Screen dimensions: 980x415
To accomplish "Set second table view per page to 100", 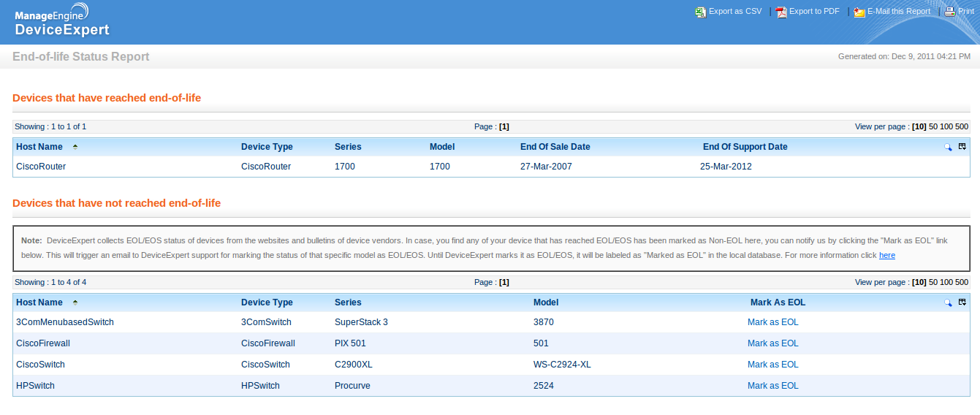I will click(946, 282).
